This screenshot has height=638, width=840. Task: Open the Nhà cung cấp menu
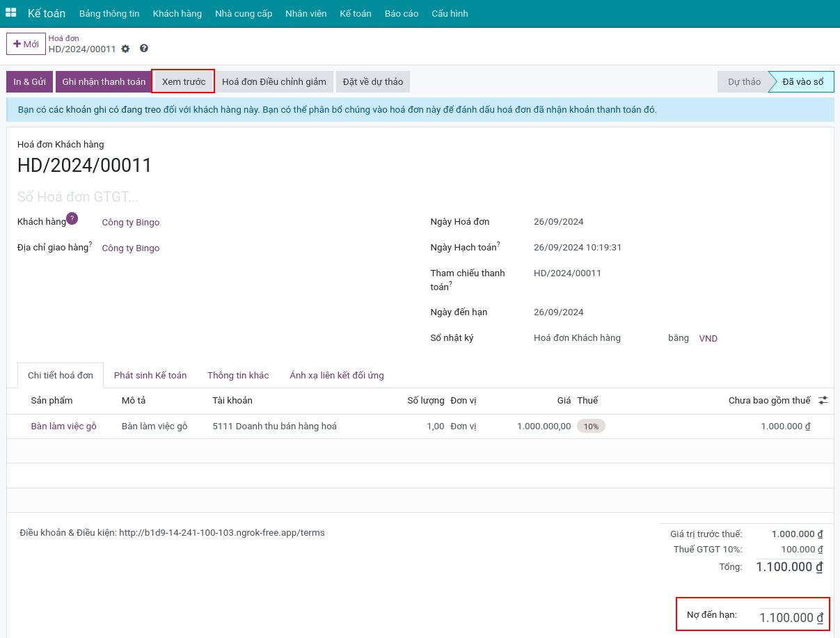pyautogui.click(x=244, y=13)
